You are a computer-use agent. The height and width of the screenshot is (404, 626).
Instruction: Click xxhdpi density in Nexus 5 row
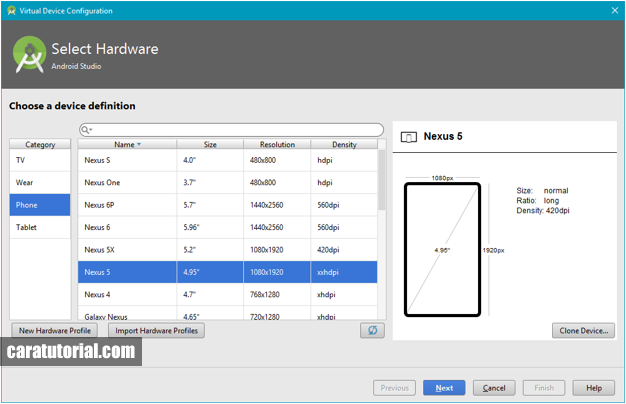[x=344, y=272]
